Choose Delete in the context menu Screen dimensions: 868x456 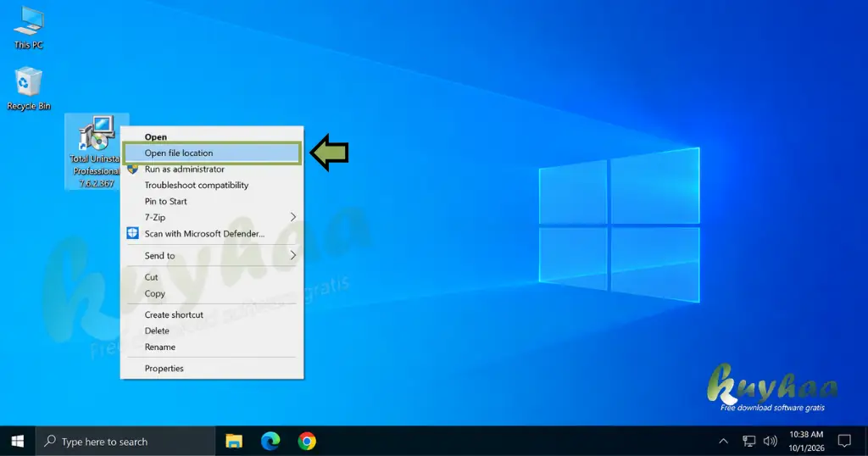(x=212, y=331)
